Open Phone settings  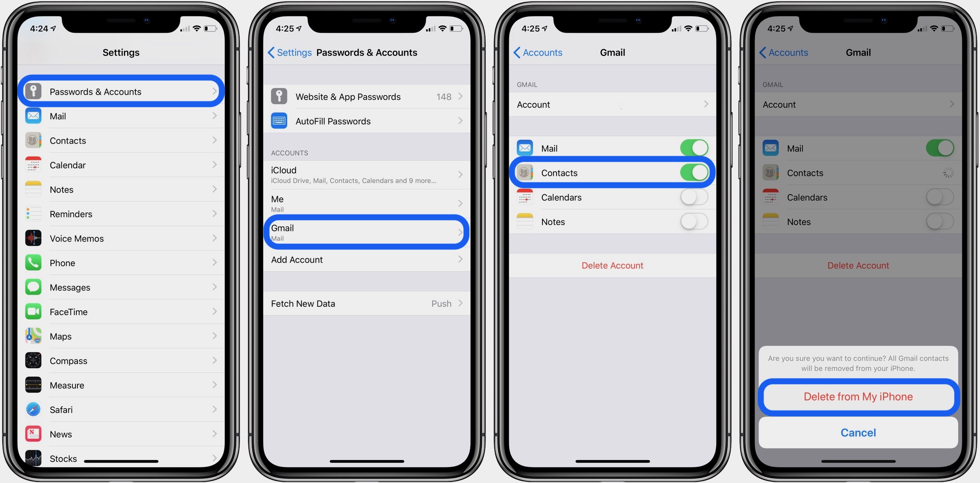pos(122,262)
